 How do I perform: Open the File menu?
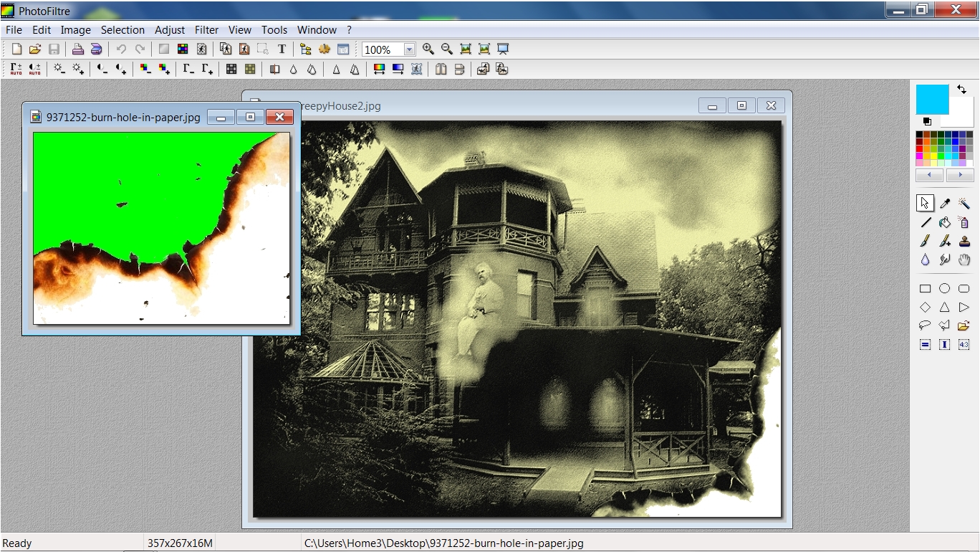(14, 30)
